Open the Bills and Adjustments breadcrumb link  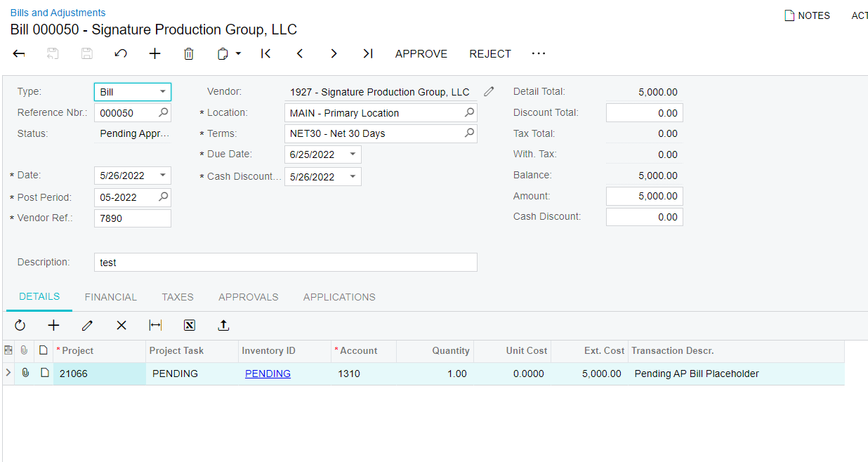[58, 13]
